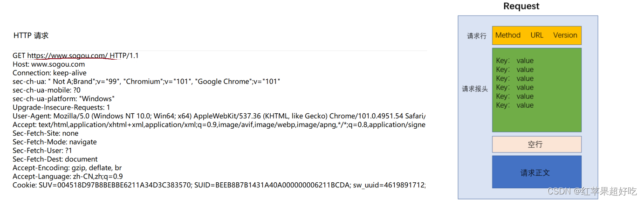The height and width of the screenshot is (200, 644).
Task: Select the "Accept-Encoding: gzip, deflate, br" line
Action: (x=67, y=168)
